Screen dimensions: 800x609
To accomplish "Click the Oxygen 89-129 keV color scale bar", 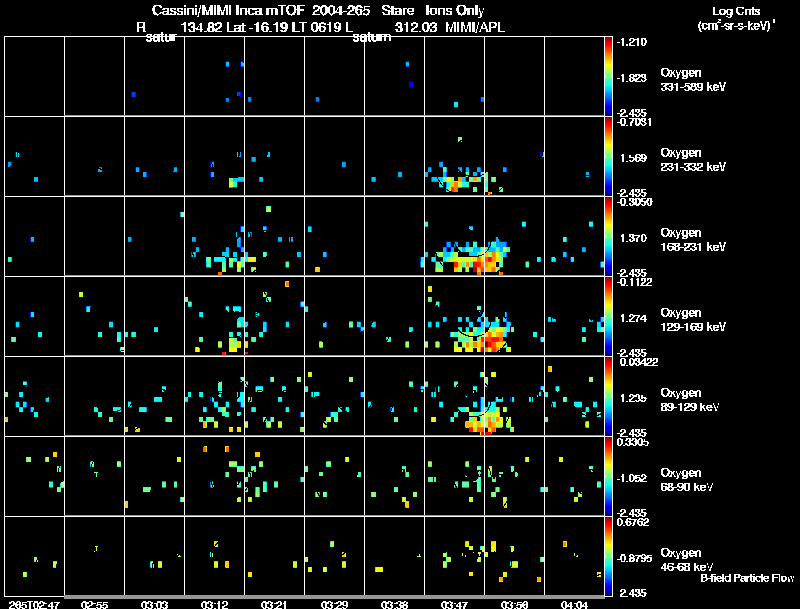I will pyautogui.click(x=608, y=396).
